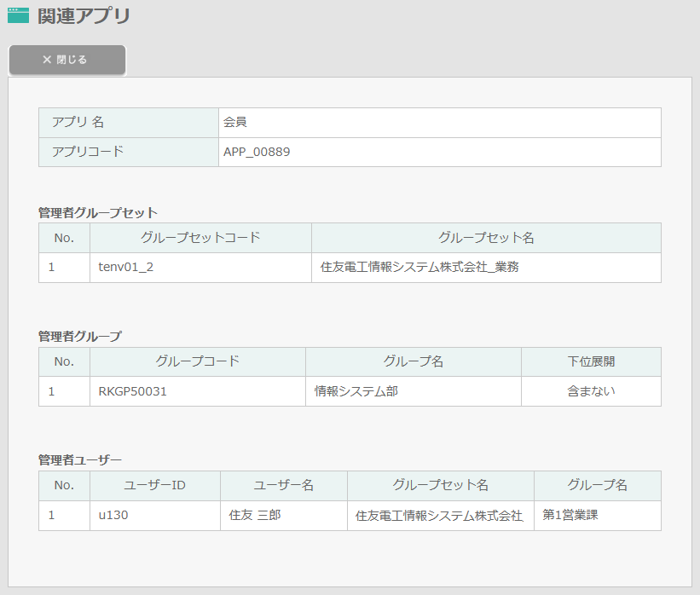700x595 pixels.
Task: Click the グループセット名 header in 管理者グループセット table
Action: coord(486,238)
